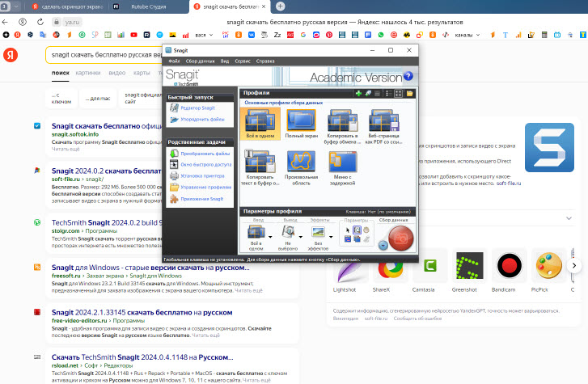This screenshot has width=588, height=384.
Task: Select the 'Копировать текст в буфер' profile
Action: pos(260,167)
